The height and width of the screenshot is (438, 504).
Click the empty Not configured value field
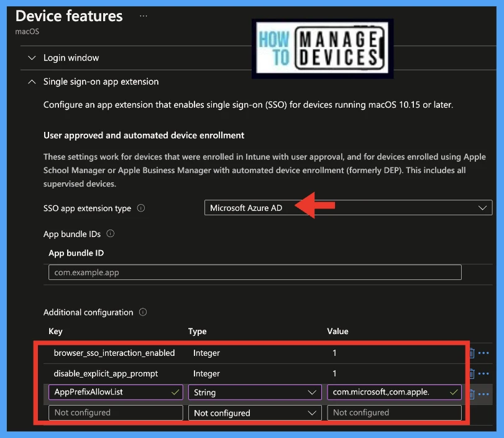395,412
